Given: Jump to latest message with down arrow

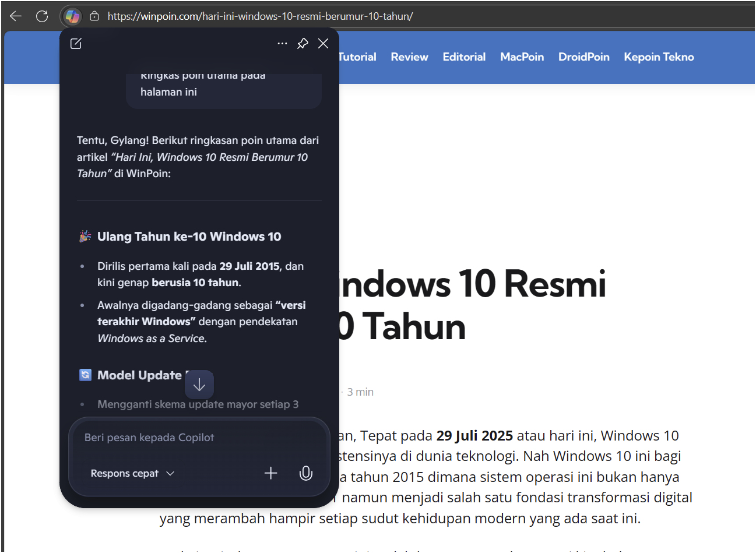Looking at the screenshot, I should pyautogui.click(x=199, y=385).
